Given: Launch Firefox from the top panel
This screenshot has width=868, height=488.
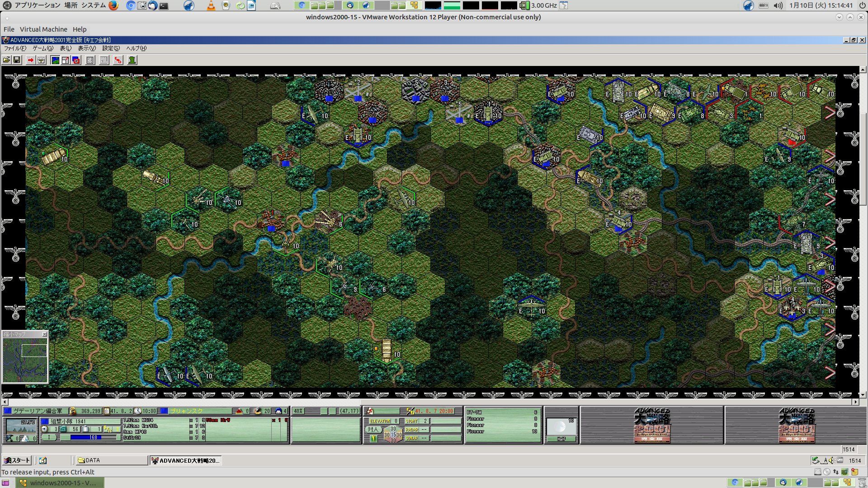Looking at the screenshot, I should pos(113,5).
